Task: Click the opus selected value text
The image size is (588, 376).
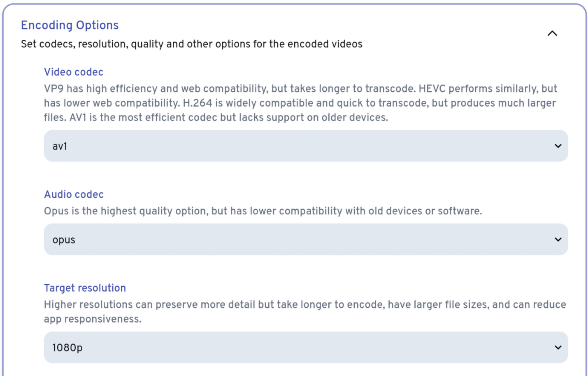Action: point(64,240)
